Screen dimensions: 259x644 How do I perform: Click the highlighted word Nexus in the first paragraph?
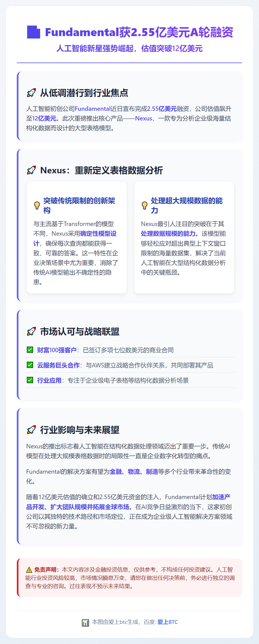coord(144,118)
